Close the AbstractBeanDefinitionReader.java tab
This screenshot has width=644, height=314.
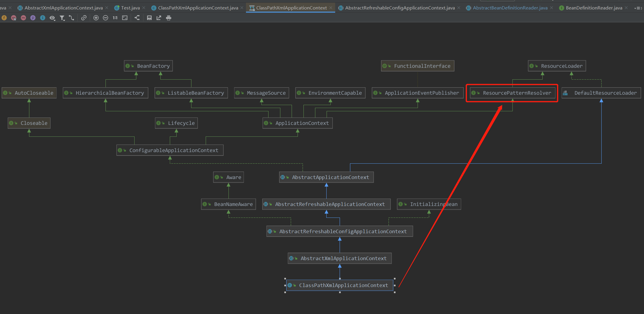552,8
